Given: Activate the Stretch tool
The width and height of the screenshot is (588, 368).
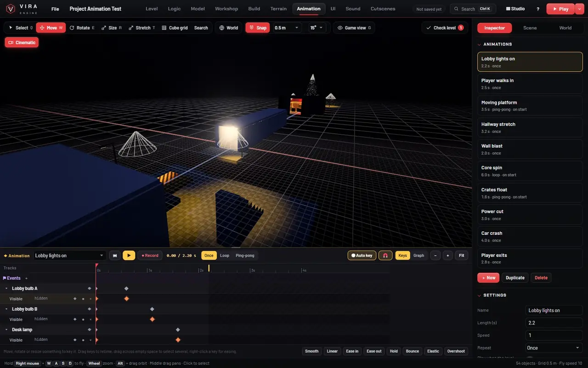Looking at the screenshot, I should click(x=141, y=28).
